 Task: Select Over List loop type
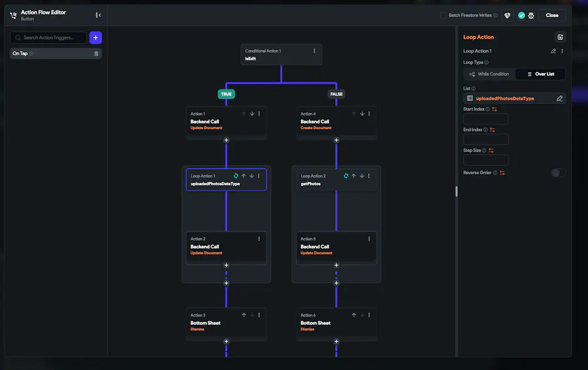tap(541, 74)
